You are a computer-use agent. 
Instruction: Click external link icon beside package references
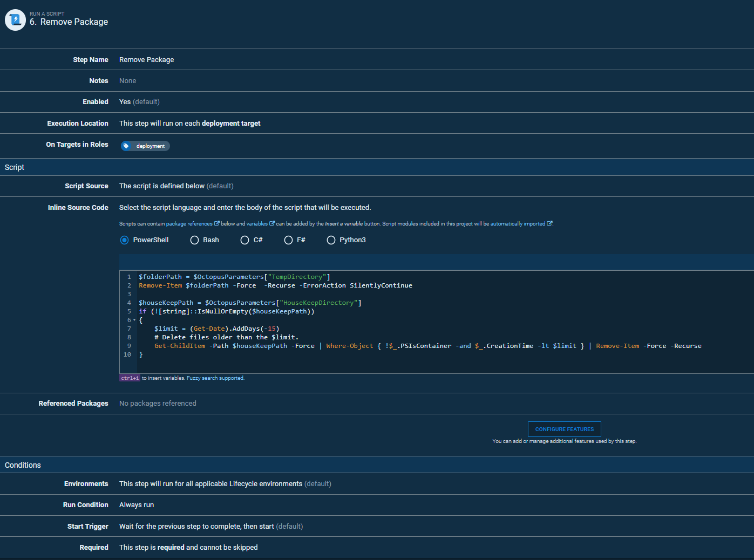(217, 223)
